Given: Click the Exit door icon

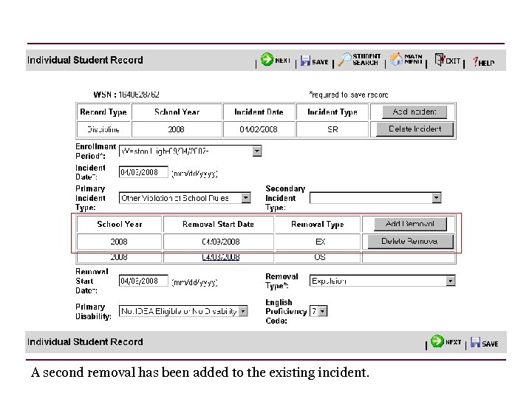Looking at the screenshot, I should pos(440,60).
